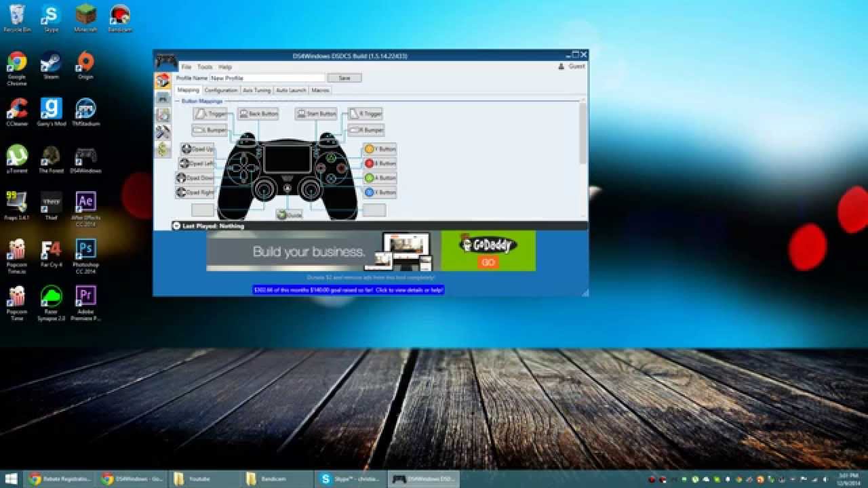Click the GoDaddy GO ad button

[488, 262]
